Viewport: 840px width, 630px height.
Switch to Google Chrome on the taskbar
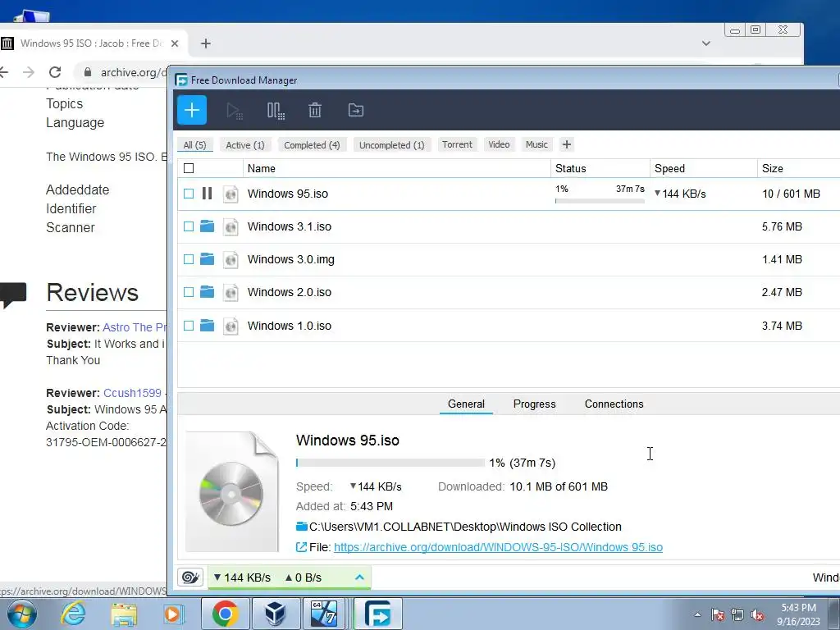[x=225, y=614]
